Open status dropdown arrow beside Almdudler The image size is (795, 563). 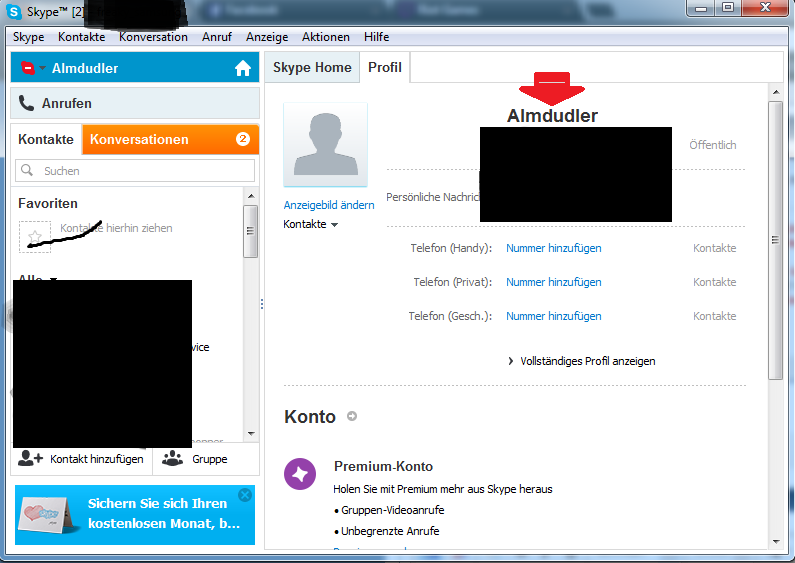click(43, 68)
